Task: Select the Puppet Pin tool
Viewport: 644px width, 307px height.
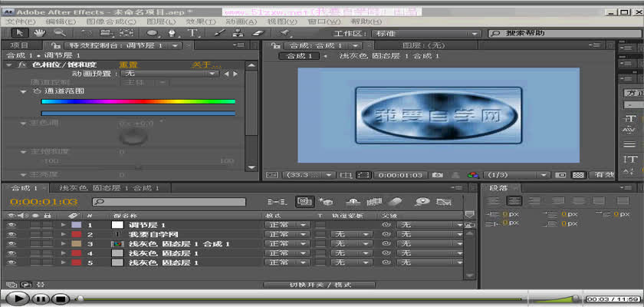Action: pos(284,33)
